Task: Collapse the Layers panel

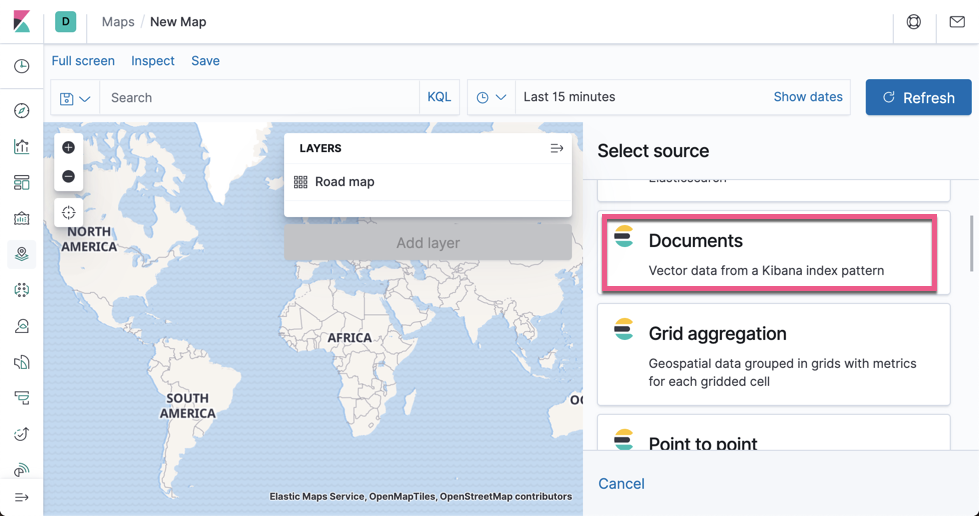Action: pyautogui.click(x=557, y=148)
